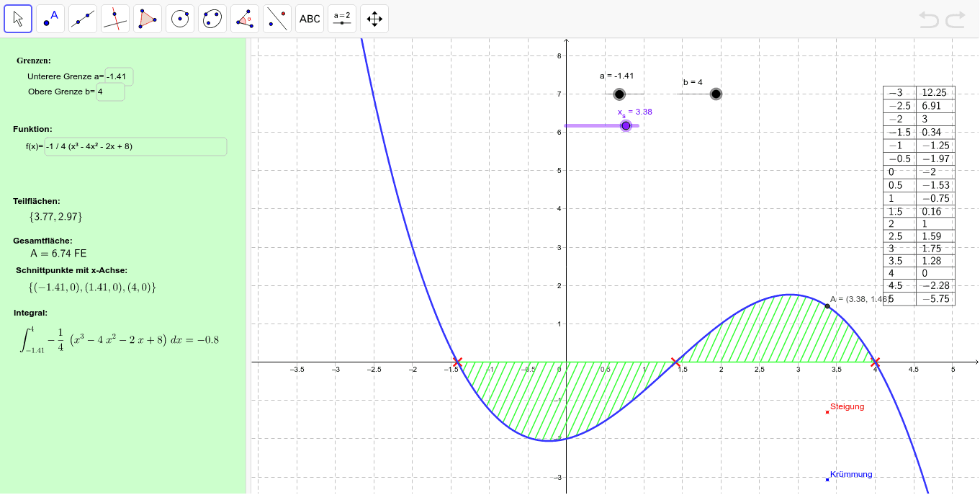Click the Redo arrow
This screenshot has width=980, height=495.
pyautogui.click(x=956, y=19)
